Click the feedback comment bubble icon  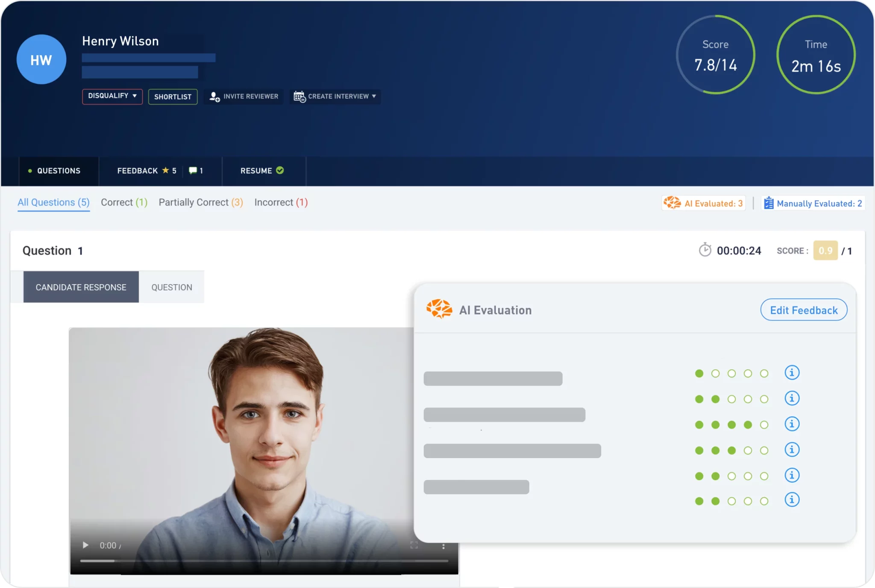point(193,171)
